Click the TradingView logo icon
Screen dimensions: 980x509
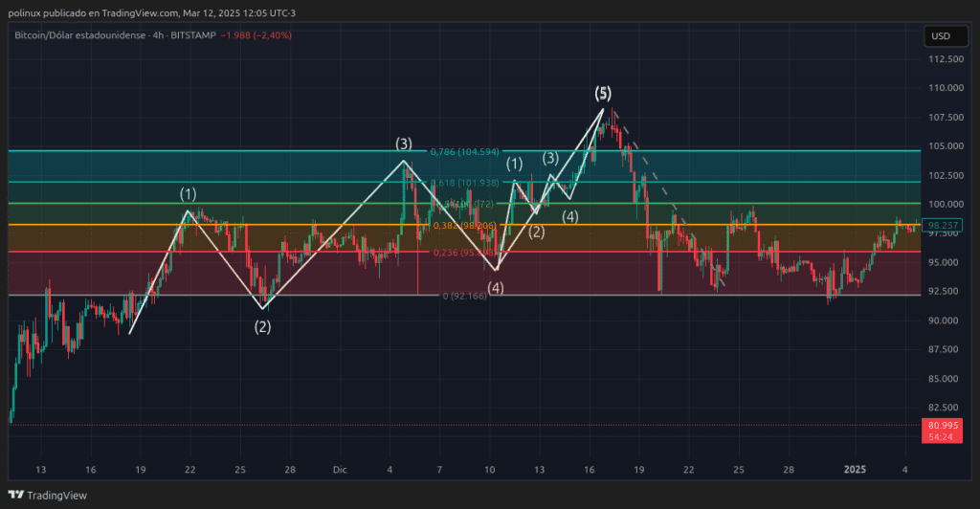click(x=15, y=495)
